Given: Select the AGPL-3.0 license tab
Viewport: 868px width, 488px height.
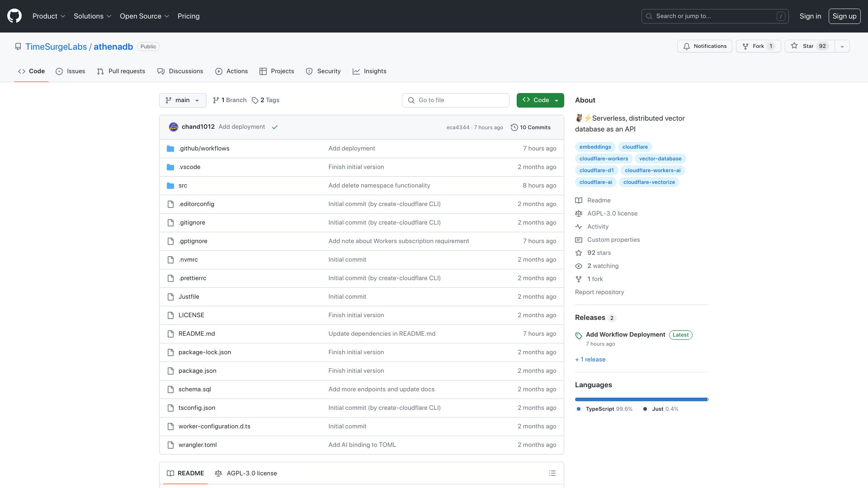Looking at the screenshot, I should coord(246,474).
